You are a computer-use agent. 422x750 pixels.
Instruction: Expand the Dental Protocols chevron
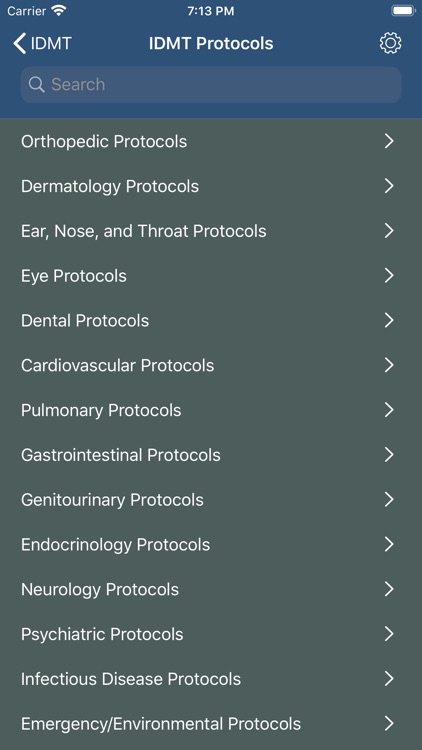coord(389,320)
